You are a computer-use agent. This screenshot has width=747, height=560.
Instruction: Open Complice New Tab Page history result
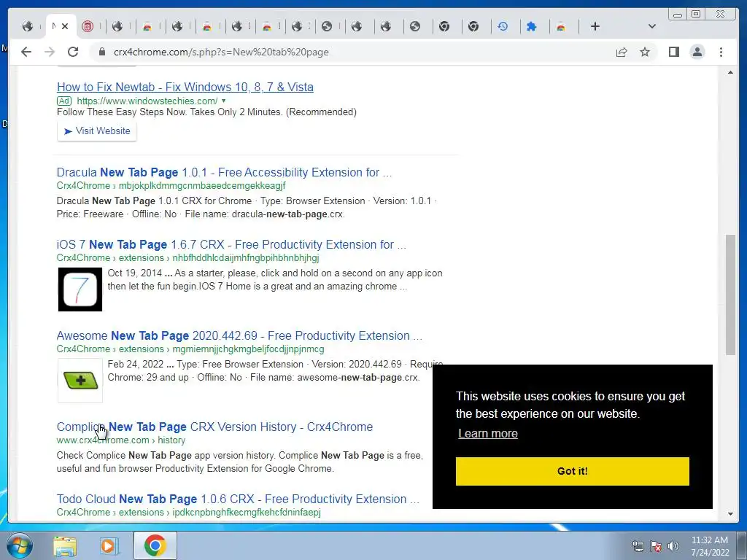pos(214,427)
